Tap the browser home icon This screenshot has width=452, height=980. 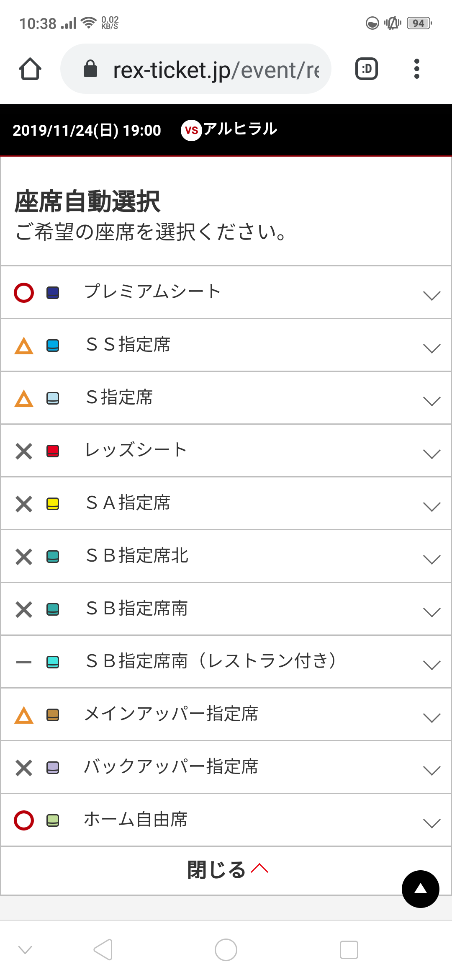coord(30,69)
